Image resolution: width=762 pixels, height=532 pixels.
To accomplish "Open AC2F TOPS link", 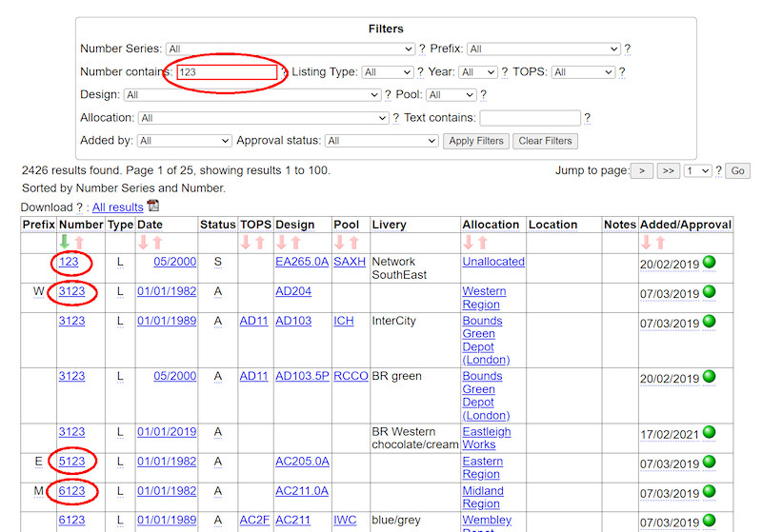I will (x=254, y=520).
